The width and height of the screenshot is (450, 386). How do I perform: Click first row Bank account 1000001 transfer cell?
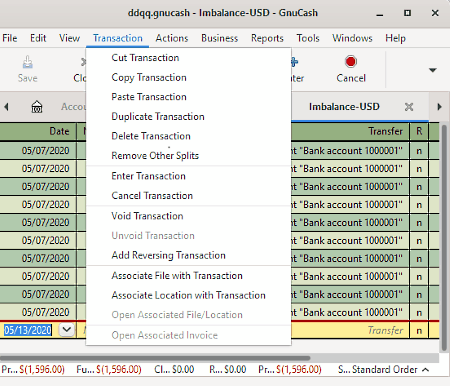(350, 151)
